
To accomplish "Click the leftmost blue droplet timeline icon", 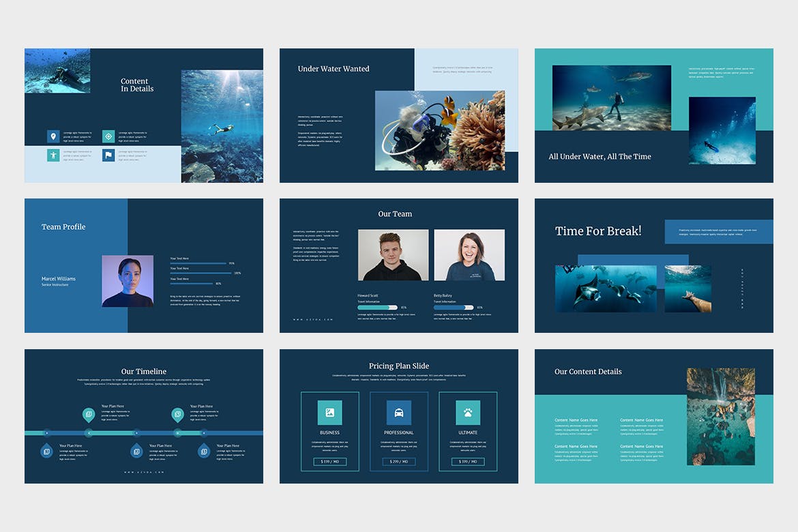I will point(46,450).
